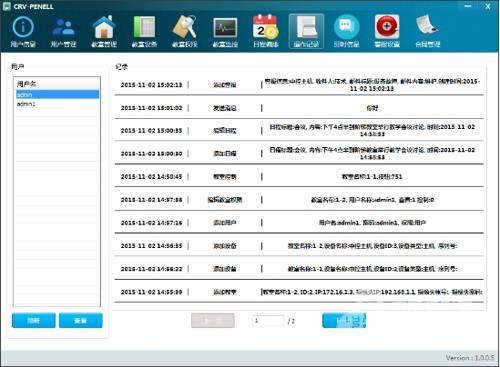
Task: Select the 2015-11-02 14:57:16 log record
Action: 299,222
